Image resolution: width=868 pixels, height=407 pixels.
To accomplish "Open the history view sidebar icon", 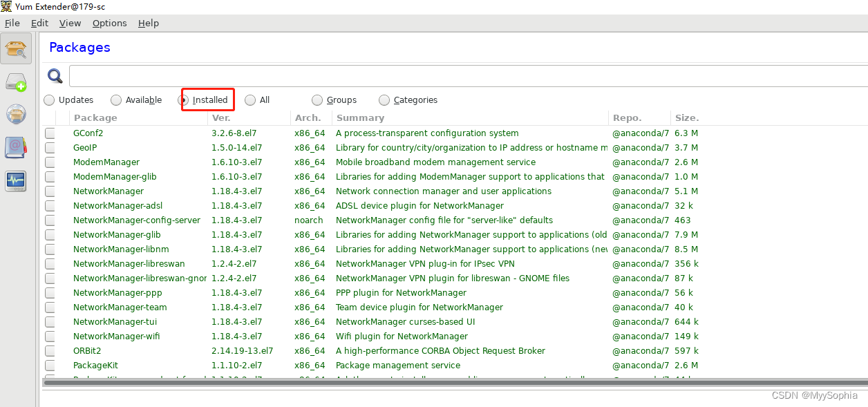I will click(16, 148).
